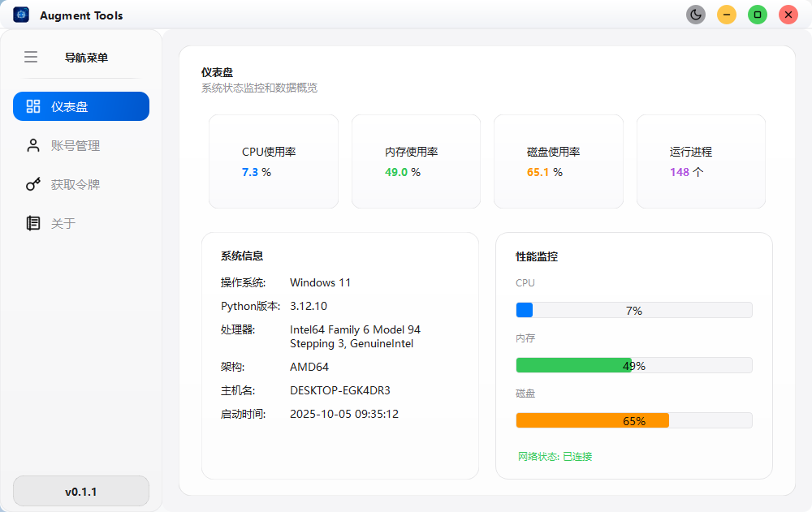Collapse sidebar using the hamburger menu icon
Screen dimensions: 812x512
[x=31, y=57]
